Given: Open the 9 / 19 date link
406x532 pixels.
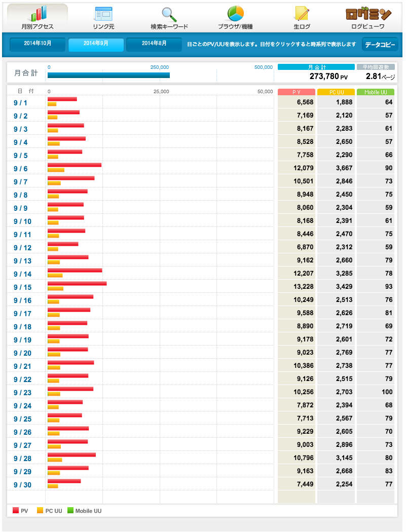Looking at the screenshot, I should [x=22, y=340].
